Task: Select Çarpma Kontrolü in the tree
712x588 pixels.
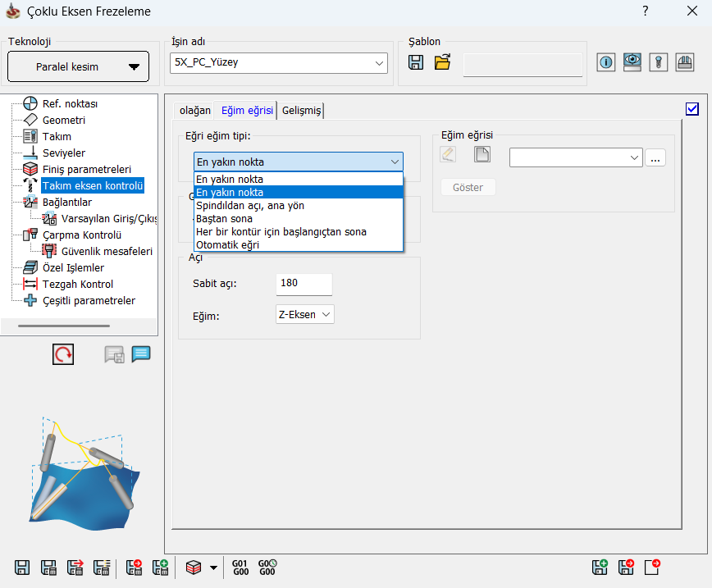Action: pyautogui.click(x=82, y=235)
